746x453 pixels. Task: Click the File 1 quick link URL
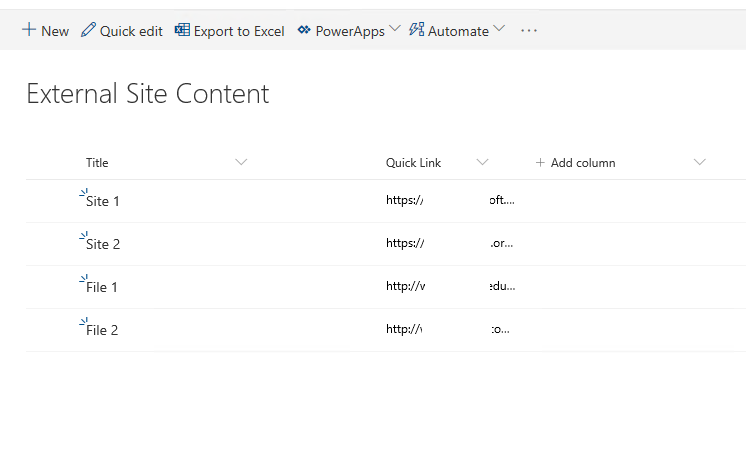click(x=451, y=286)
